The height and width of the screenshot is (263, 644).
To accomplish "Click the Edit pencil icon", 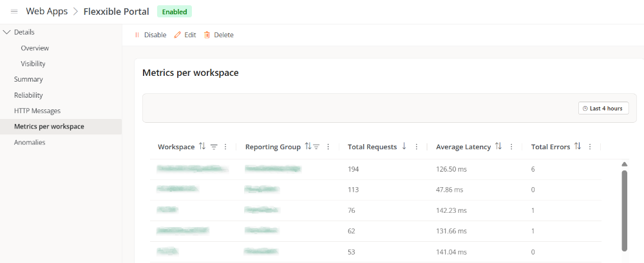I will [178, 35].
